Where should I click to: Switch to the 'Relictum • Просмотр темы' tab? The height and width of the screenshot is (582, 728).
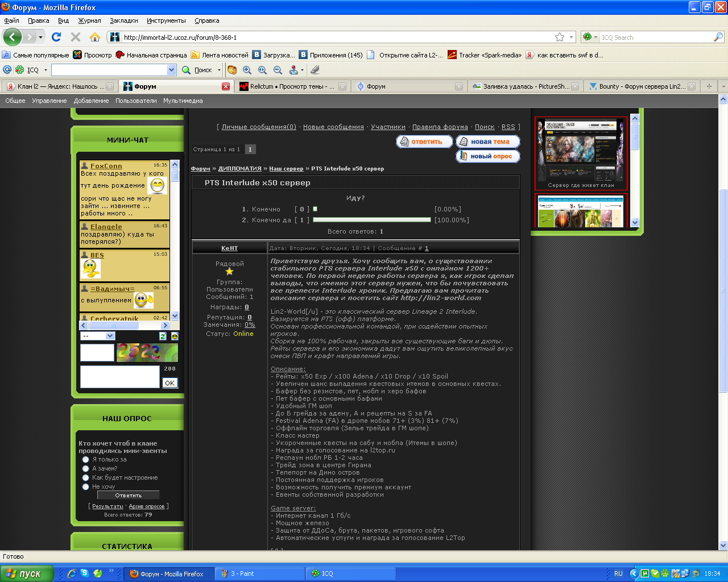point(292,86)
